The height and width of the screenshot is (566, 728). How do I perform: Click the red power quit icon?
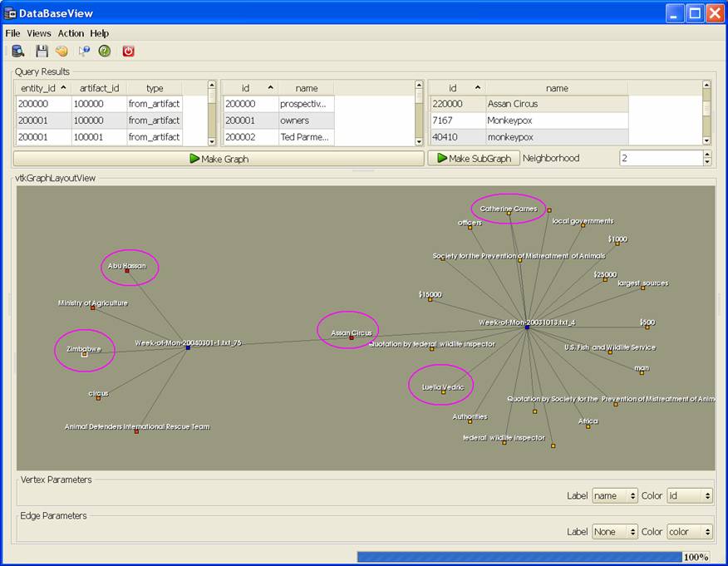coord(129,51)
